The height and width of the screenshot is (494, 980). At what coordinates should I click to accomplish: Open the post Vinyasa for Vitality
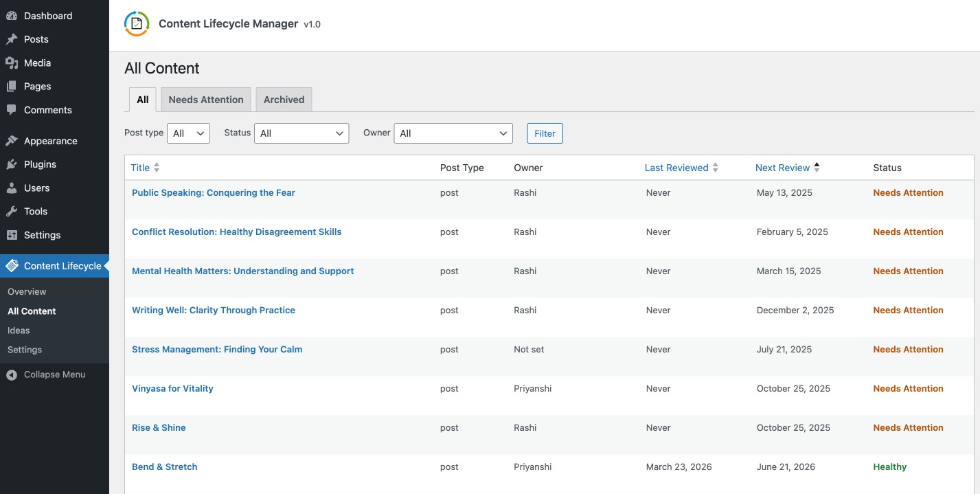click(172, 388)
